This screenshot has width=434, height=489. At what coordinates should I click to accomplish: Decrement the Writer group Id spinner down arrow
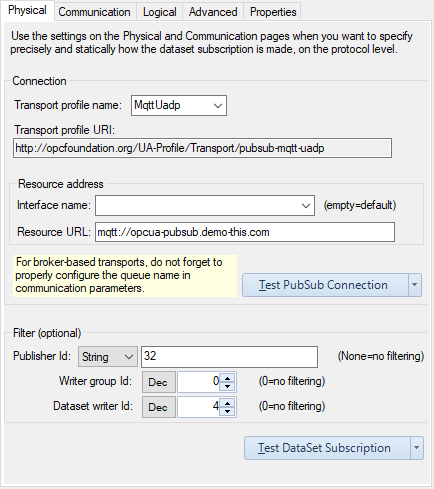click(228, 386)
